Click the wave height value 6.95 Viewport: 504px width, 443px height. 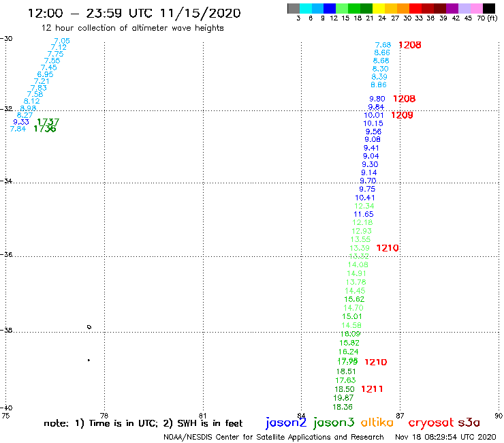tap(45, 74)
